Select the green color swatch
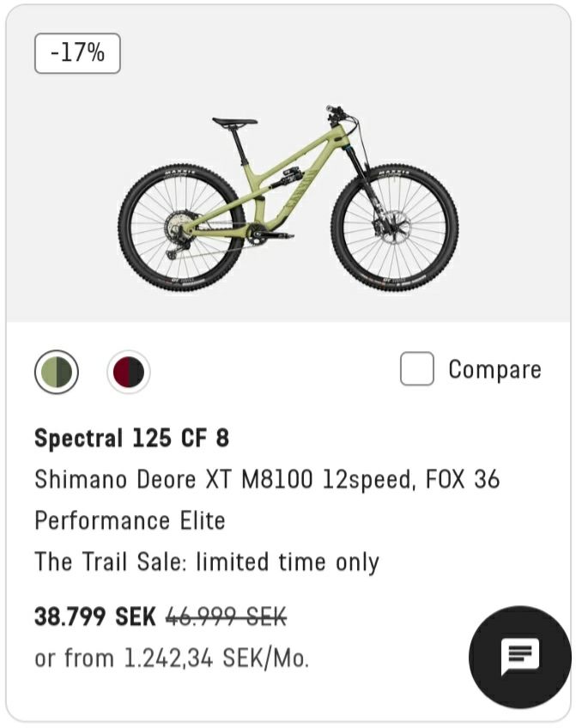Screen dimensions: 576x728 pyautogui.click(x=57, y=372)
